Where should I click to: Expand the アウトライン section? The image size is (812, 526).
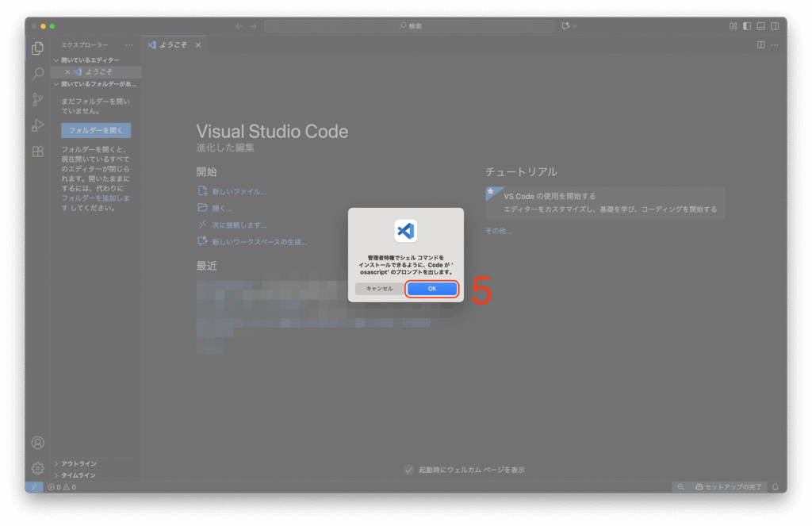(x=78, y=463)
